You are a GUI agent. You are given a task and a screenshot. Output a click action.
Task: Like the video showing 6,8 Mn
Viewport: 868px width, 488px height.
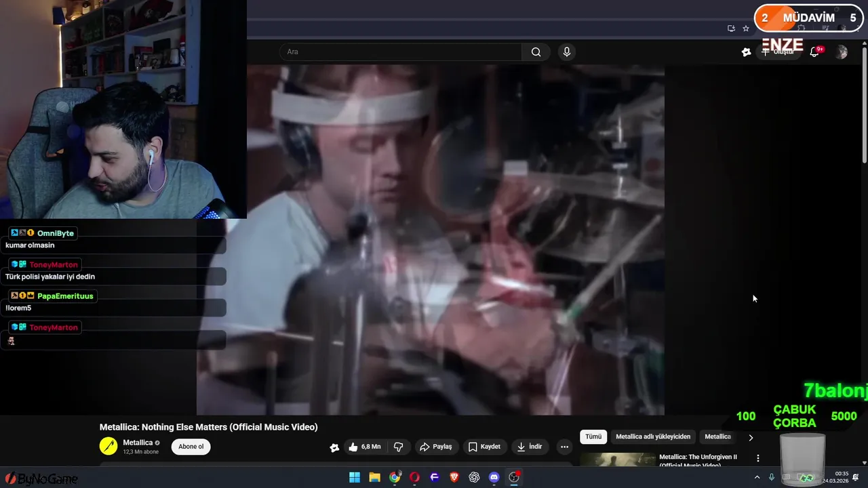click(x=365, y=447)
